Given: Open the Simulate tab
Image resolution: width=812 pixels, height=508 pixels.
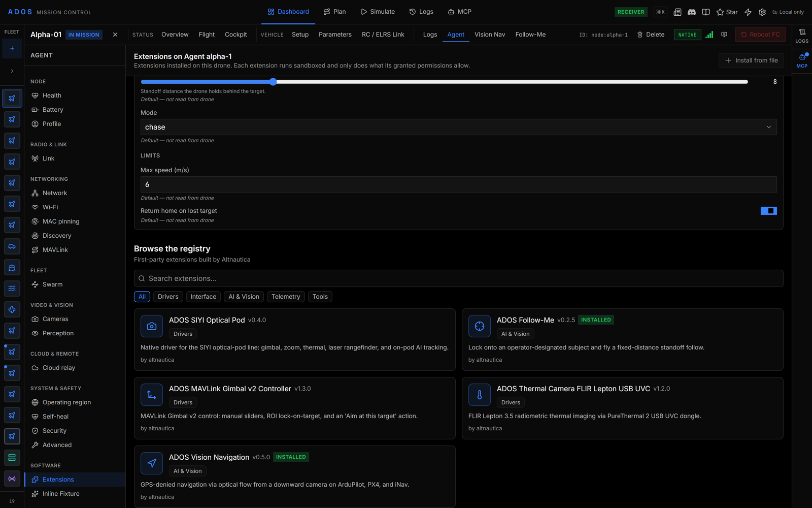Looking at the screenshot, I should (x=378, y=12).
